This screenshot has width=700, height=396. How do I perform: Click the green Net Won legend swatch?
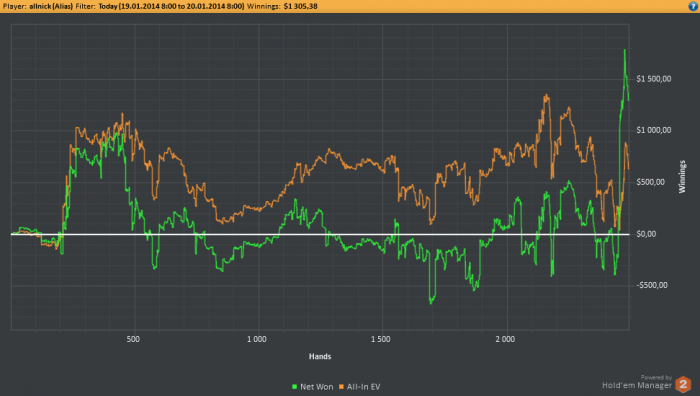pos(294,387)
